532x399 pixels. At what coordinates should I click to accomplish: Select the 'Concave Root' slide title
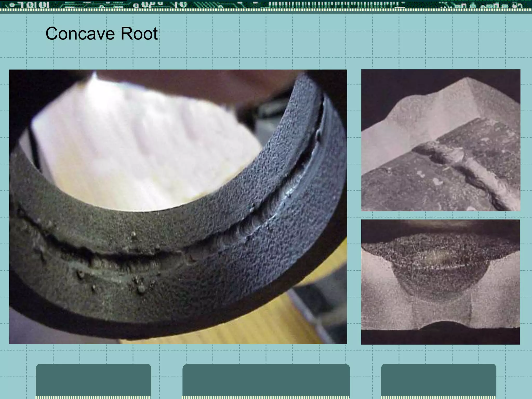(x=102, y=34)
